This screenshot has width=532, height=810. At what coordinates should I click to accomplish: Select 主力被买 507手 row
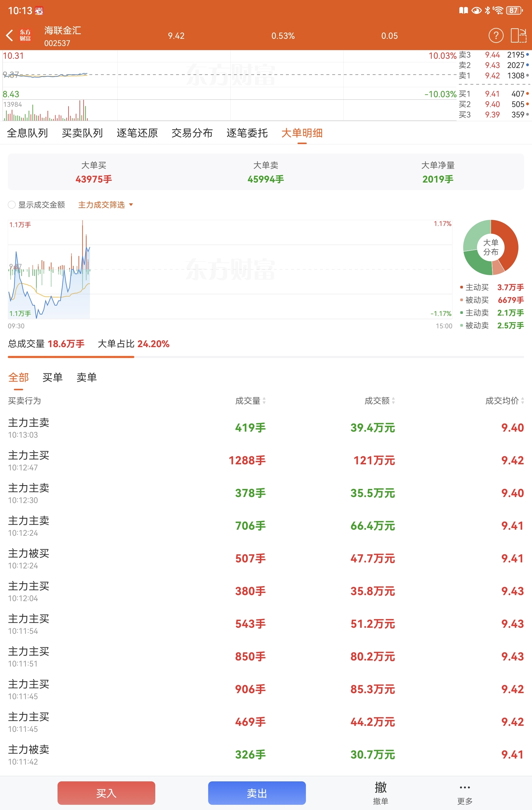(x=266, y=559)
